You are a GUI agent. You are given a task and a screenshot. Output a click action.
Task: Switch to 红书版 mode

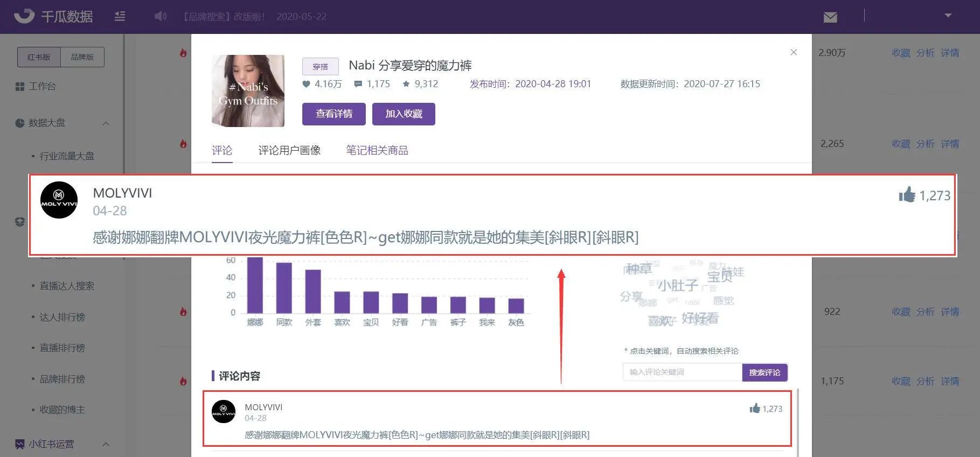tap(39, 57)
